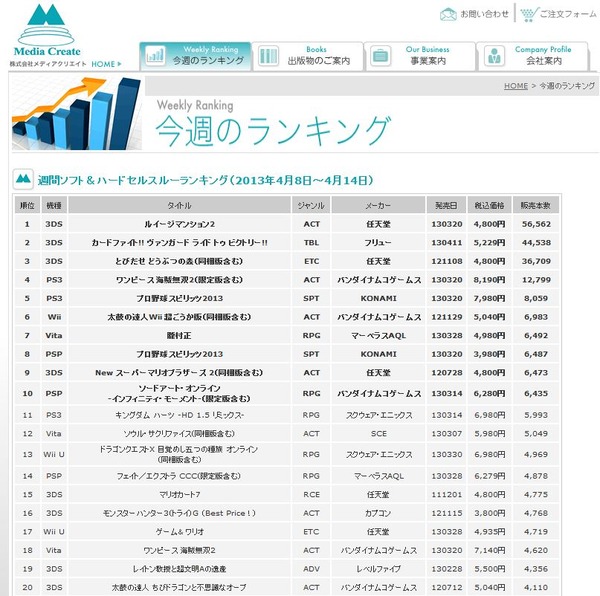
Task: Click maker cell フリュー
Action: [378, 243]
